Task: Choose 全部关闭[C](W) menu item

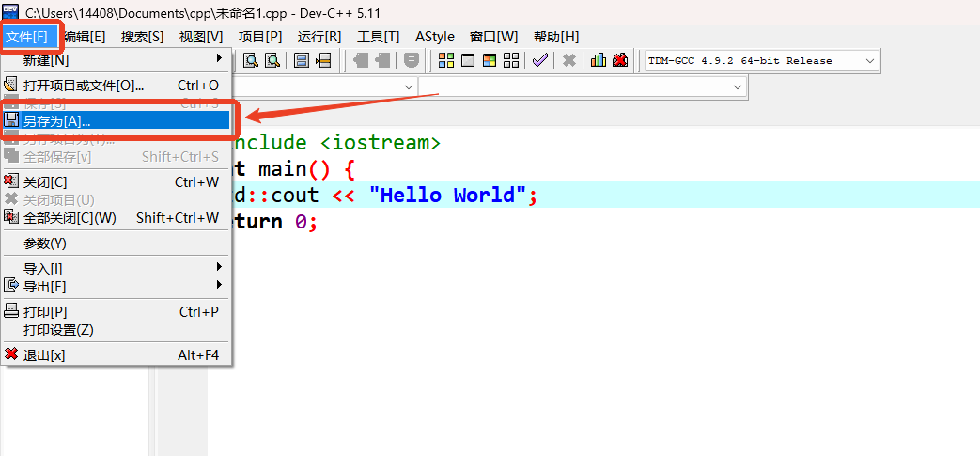Action: pyautogui.click(x=117, y=218)
